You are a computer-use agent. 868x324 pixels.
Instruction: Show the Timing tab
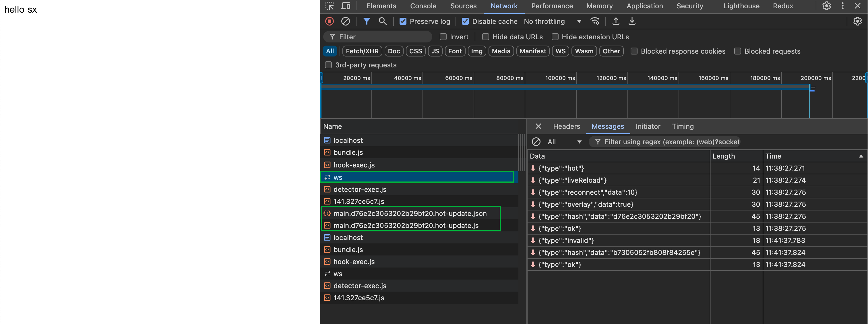click(683, 126)
